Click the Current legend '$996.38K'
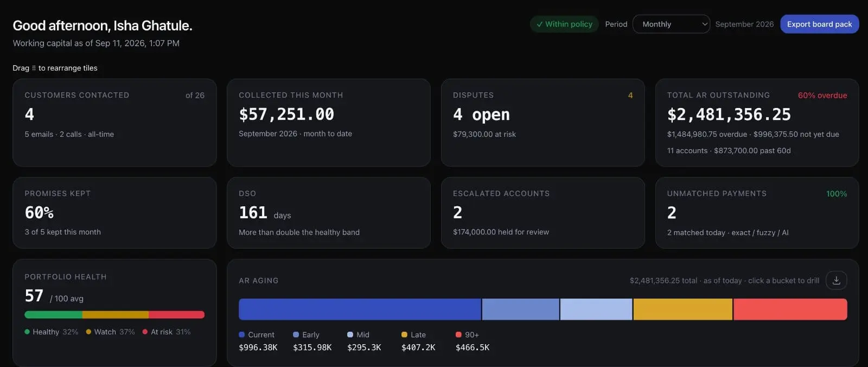 tap(258, 347)
